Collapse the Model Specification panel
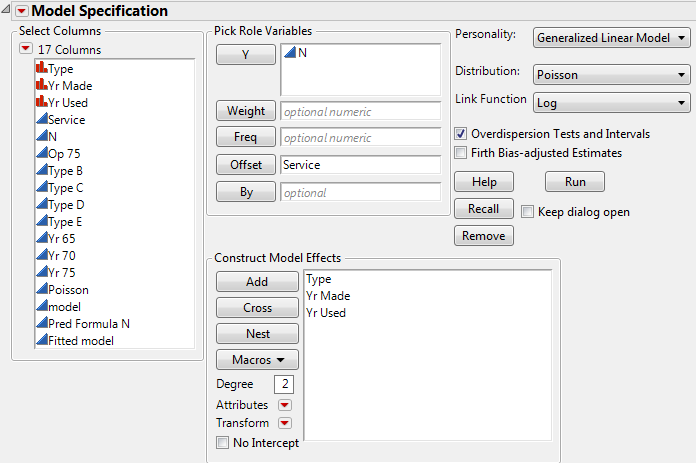This screenshot has width=696, height=463. pyautogui.click(x=19, y=11)
